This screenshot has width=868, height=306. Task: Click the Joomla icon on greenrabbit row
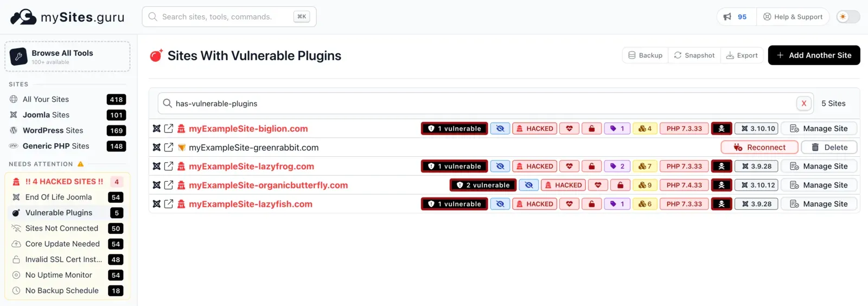pos(156,148)
